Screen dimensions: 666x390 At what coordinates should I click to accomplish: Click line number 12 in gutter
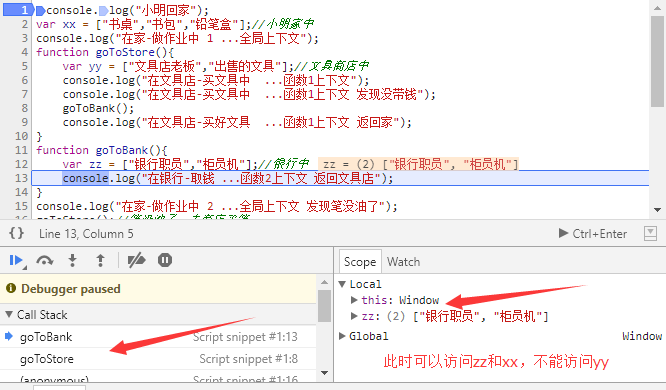click(21, 164)
